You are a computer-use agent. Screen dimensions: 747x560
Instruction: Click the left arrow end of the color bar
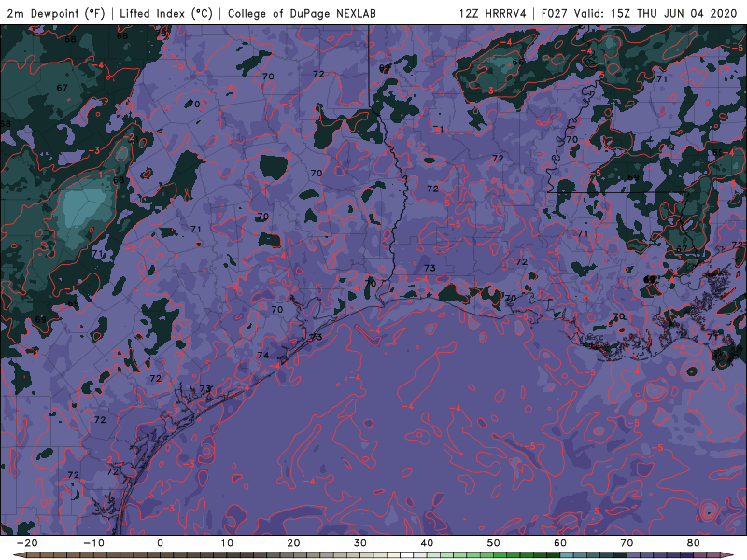(x=19, y=555)
